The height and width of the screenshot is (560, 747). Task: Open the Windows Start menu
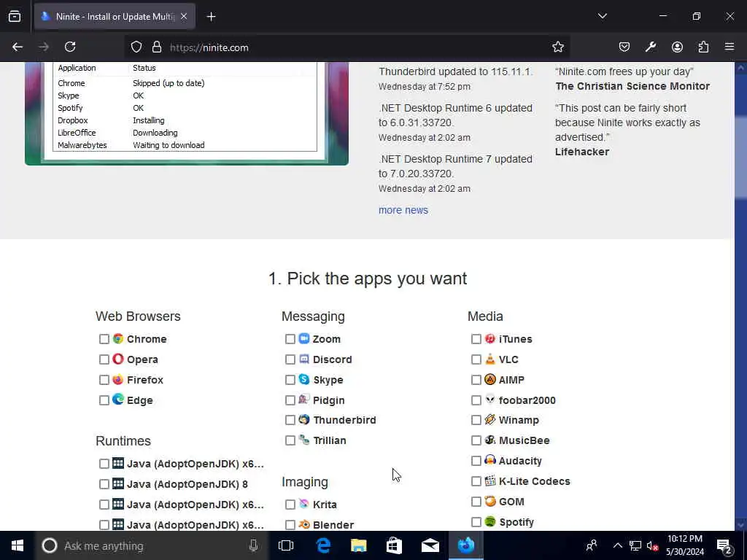[x=18, y=545]
